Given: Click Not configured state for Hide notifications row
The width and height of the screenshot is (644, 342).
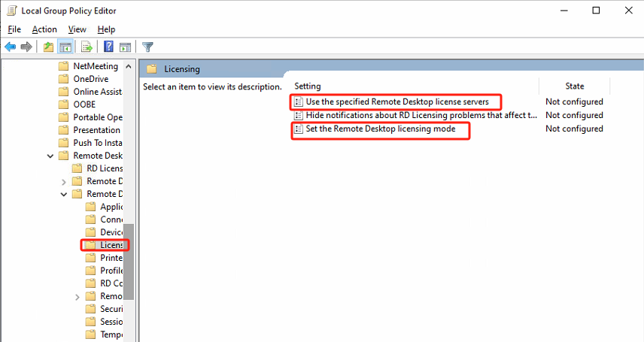Looking at the screenshot, I should (x=574, y=115).
